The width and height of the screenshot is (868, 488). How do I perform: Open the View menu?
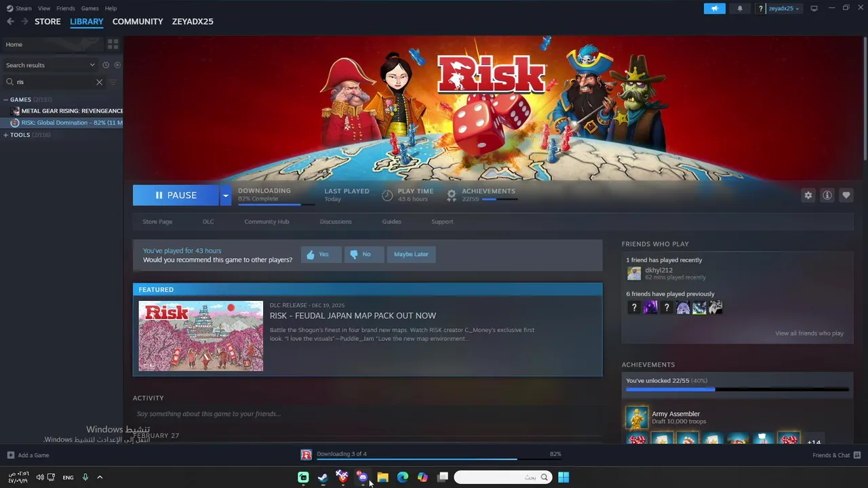tap(44, 8)
